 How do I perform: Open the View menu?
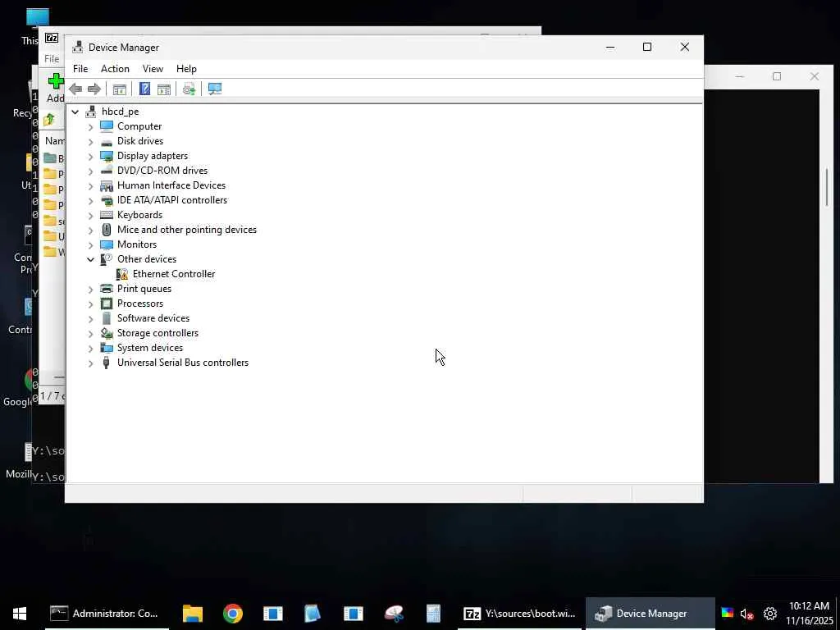pyautogui.click(x=153, y=69)
